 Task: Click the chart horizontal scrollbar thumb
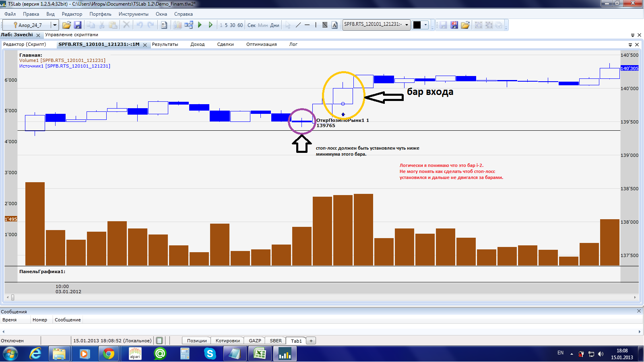click(12, 298)
